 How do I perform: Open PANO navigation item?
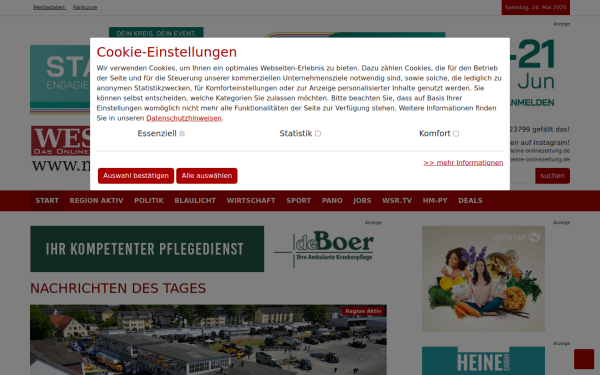pyautogui.click(x=332, y=201)
